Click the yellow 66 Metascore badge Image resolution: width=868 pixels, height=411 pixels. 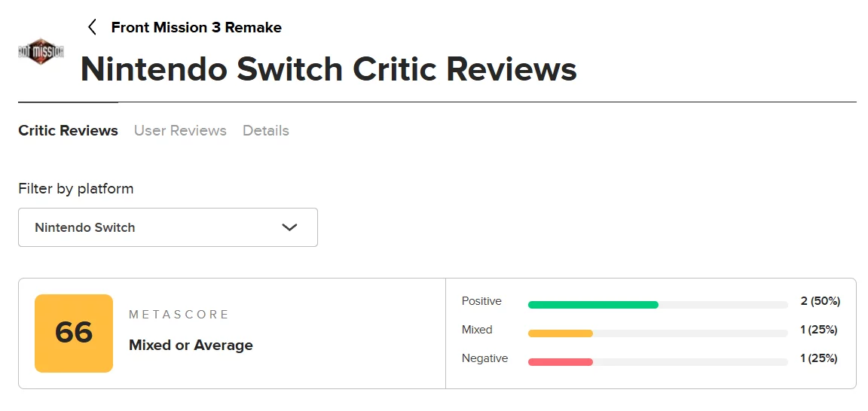[74, 333]
